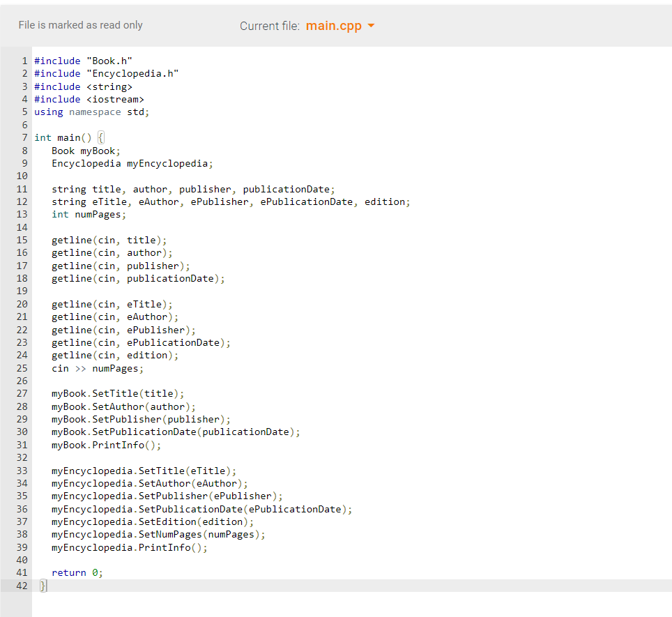The width and height of the screenshot is (672, 617).
Task: Click the cin numPages input line
Action: (96, 368)
